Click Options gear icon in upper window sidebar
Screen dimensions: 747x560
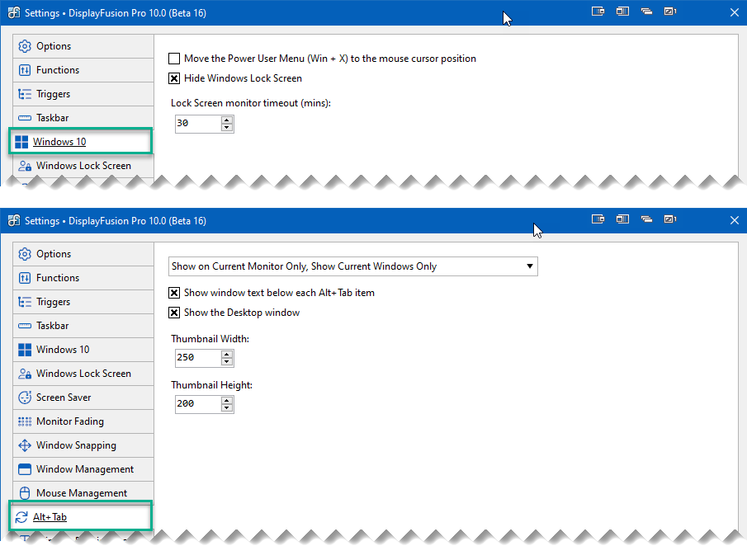click(25, 46)
